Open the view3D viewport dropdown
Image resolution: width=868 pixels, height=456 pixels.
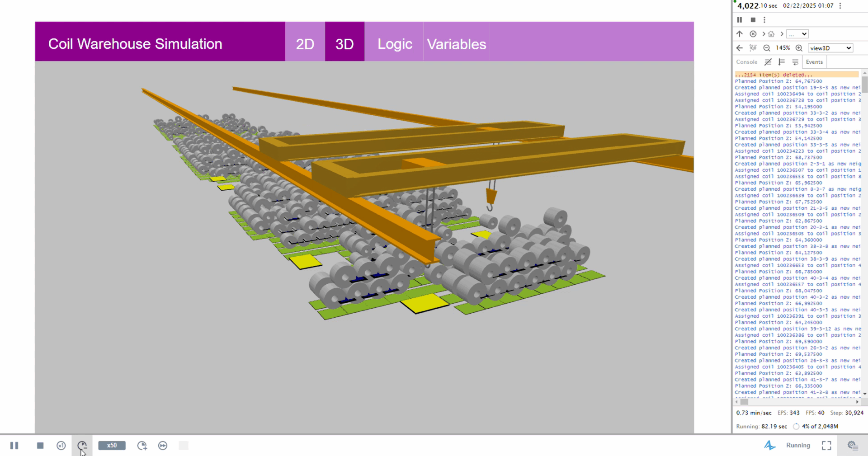830,47
